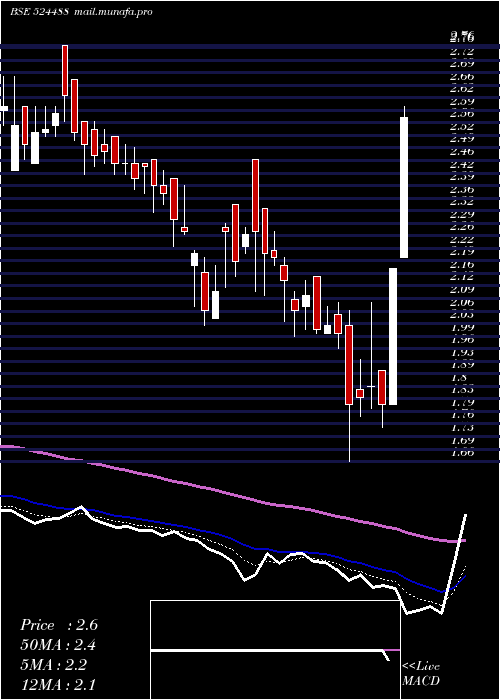The height and width of the screenshot is (700, 500).
Task: Click the 1.99 price axis label
Action: 462,328
